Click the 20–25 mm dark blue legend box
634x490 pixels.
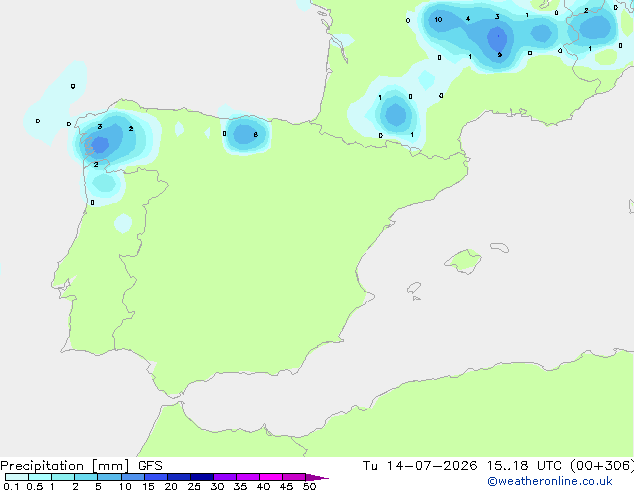(x=179, y=477)
